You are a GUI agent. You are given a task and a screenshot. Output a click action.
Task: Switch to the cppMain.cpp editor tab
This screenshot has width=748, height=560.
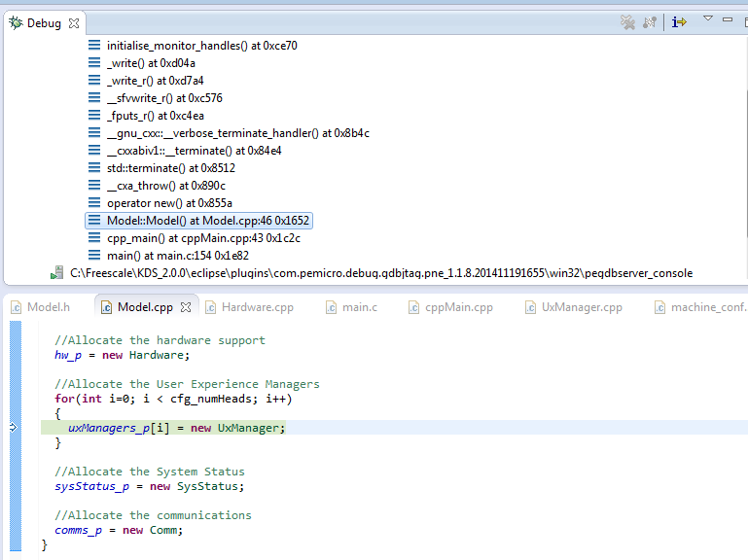tap(450, 307)
